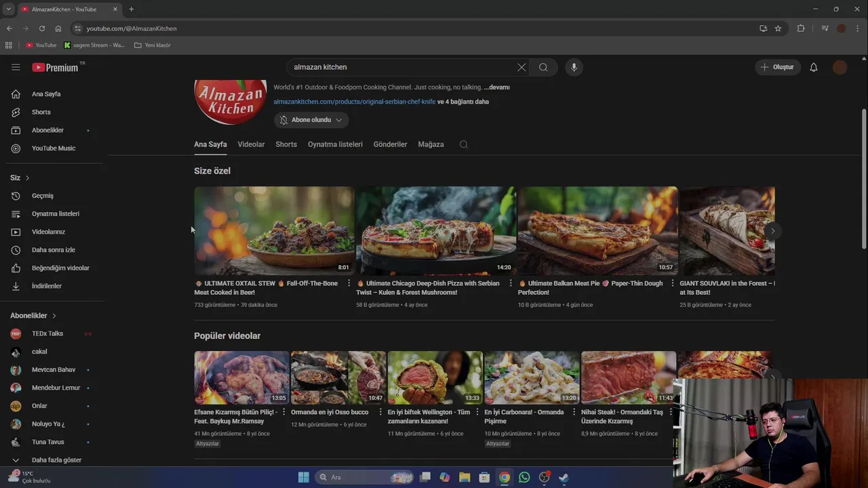The height and width of the screenshot is (488, 868).
Task: Click the Oluştur create button
Action: coord(778,67)
